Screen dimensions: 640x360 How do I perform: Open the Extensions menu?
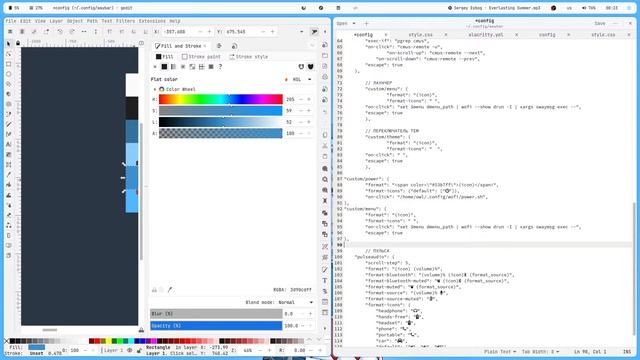coord(152,21)
